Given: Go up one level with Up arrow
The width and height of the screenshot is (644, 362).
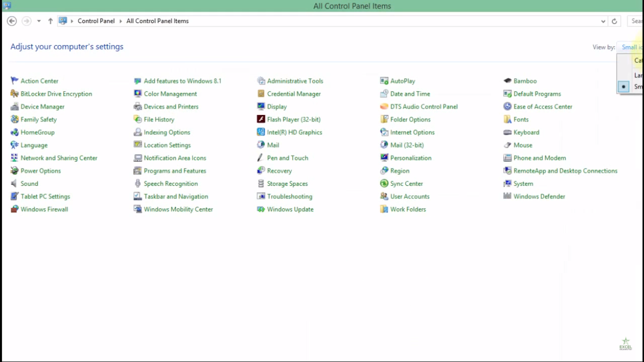Looking at the screenshot, I should pyautogui.click(x=50, y=21).
